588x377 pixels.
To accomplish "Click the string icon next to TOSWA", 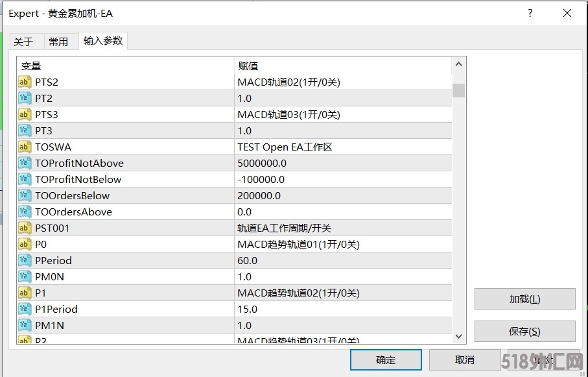I will point(25,147).
